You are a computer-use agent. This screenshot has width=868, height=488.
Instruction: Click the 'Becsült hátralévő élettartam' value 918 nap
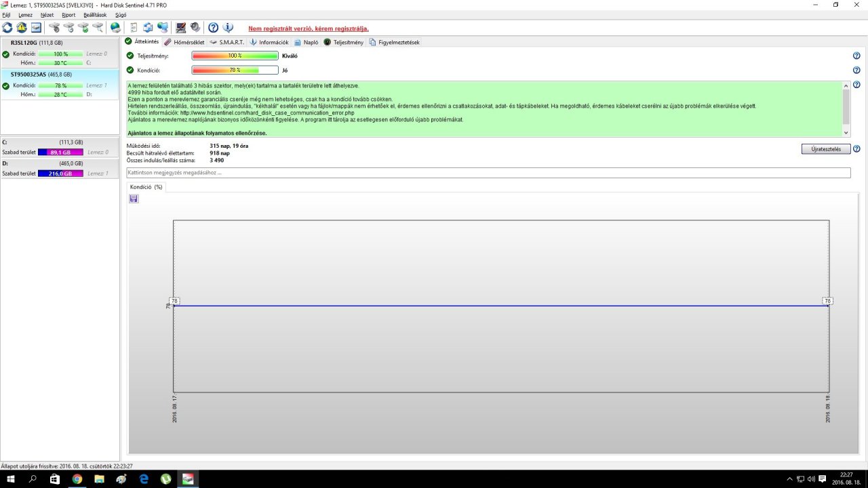pyautogui.click(x=220, y=153)
